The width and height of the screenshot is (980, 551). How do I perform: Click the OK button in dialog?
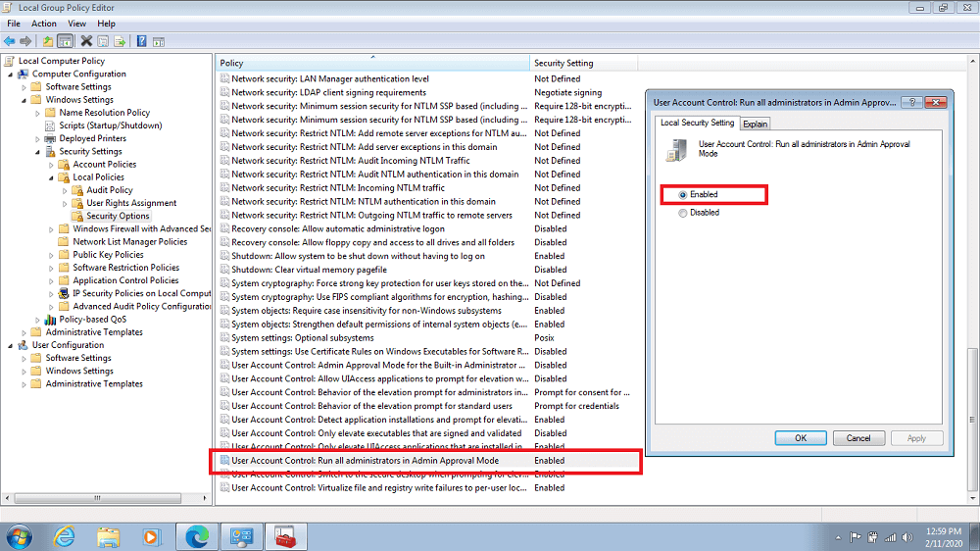801,438
